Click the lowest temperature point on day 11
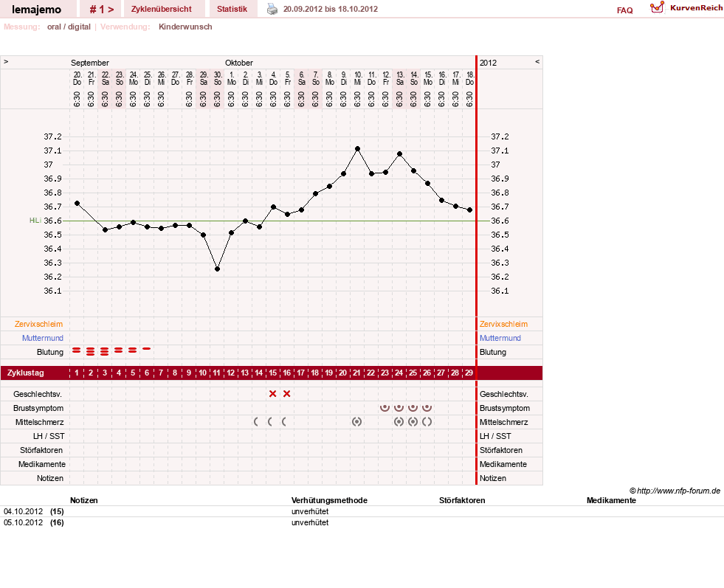The image size is (724, 588). [218, 269]
